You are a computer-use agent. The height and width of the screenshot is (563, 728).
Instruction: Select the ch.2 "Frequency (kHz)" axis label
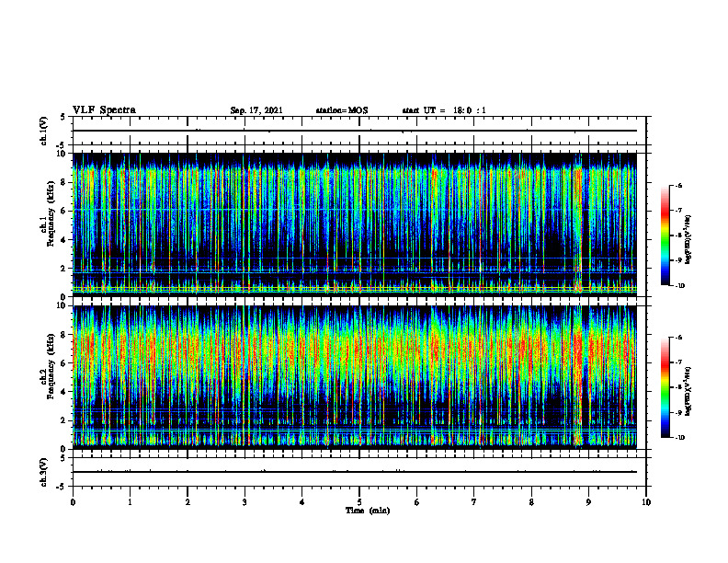pos(51,366)
